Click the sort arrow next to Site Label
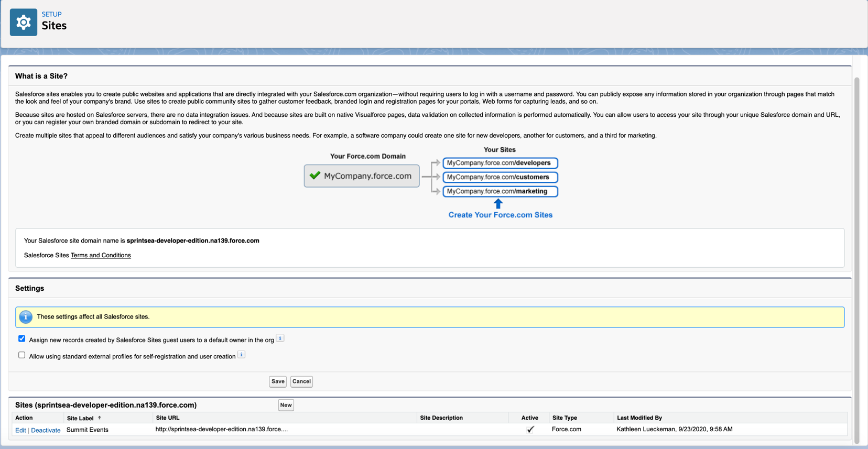Screen dimensions: 868x449 click(100, 418)
